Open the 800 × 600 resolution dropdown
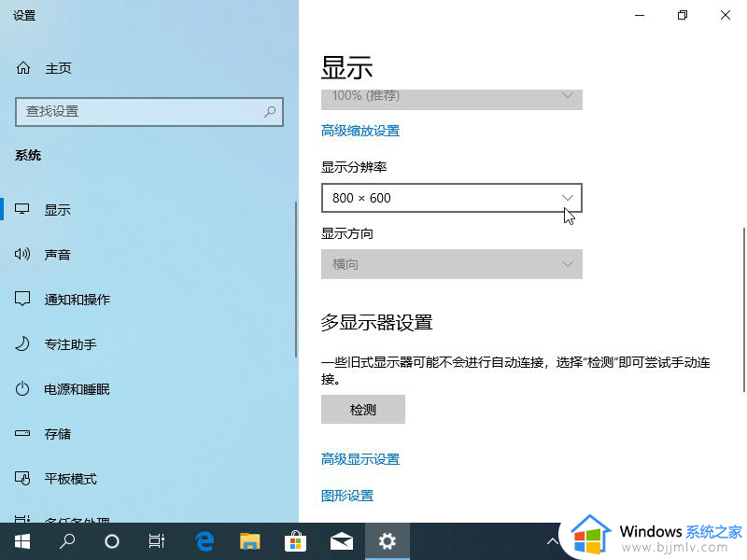 pyautogui.click(x=452, y=198)
